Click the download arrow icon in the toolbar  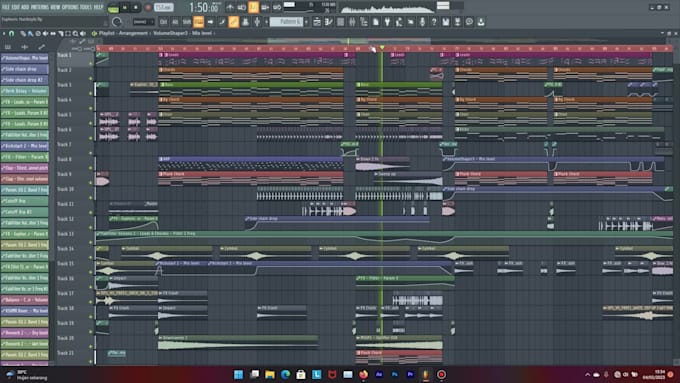(x=481, y=22)
